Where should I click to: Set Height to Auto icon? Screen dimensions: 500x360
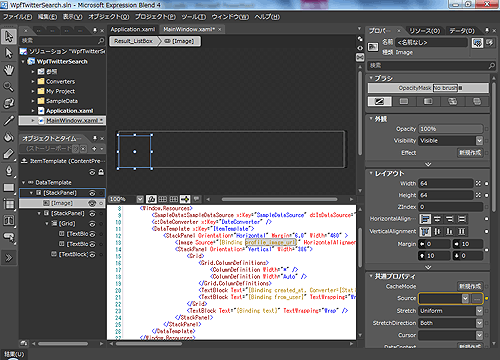478,195
